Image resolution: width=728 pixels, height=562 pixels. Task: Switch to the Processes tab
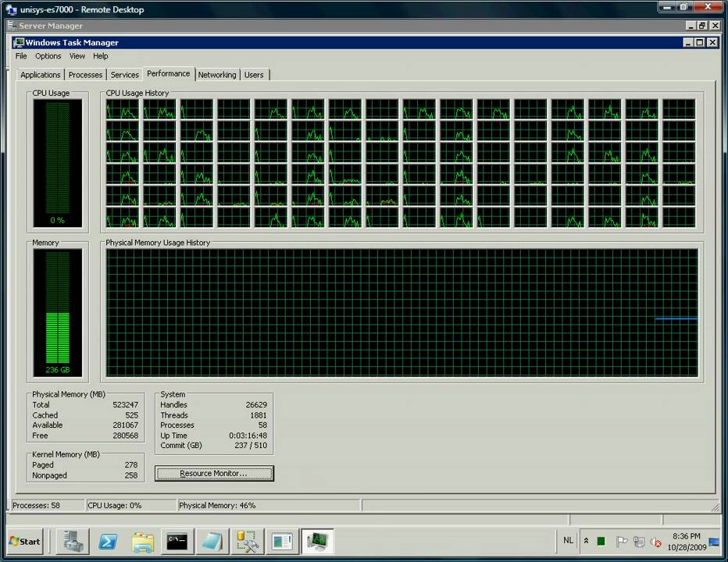(85, 75)
